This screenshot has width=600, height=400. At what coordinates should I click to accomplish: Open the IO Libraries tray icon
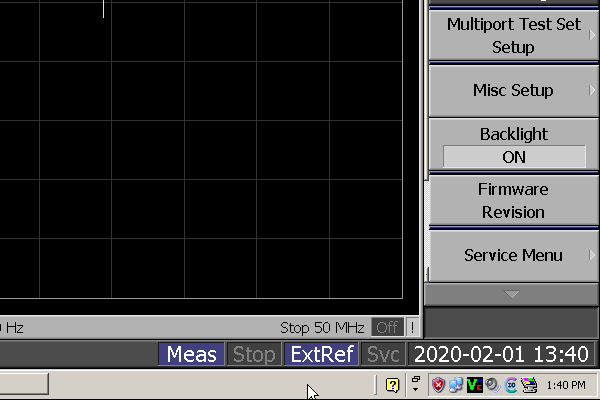tap(511, 385)
